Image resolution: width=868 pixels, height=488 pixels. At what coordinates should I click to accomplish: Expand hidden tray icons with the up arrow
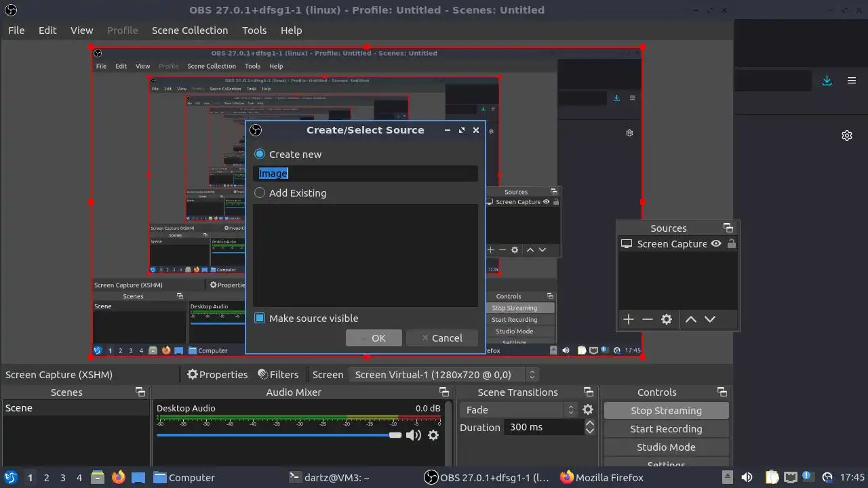tap(727, 477)
